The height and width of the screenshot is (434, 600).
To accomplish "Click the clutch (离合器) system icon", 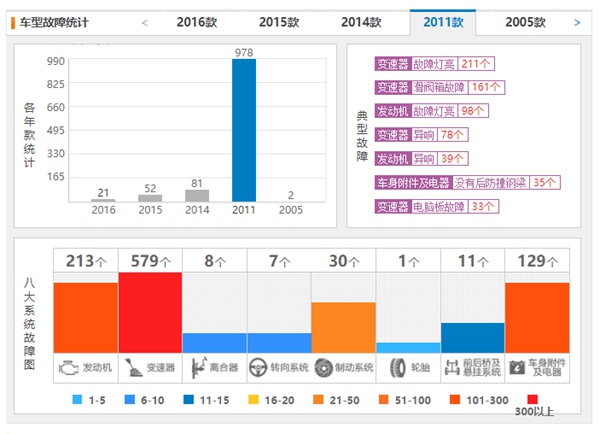I will pos(197,368).
